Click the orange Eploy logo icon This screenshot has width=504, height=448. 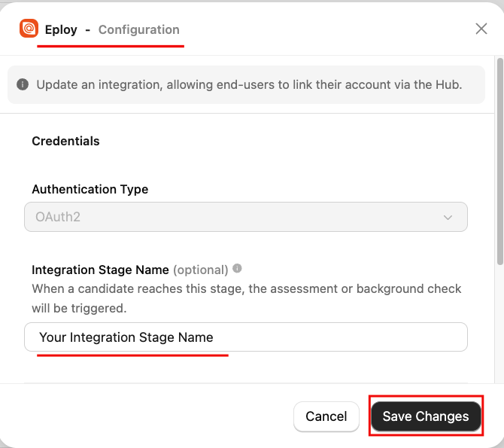click(x=29, y=29)
